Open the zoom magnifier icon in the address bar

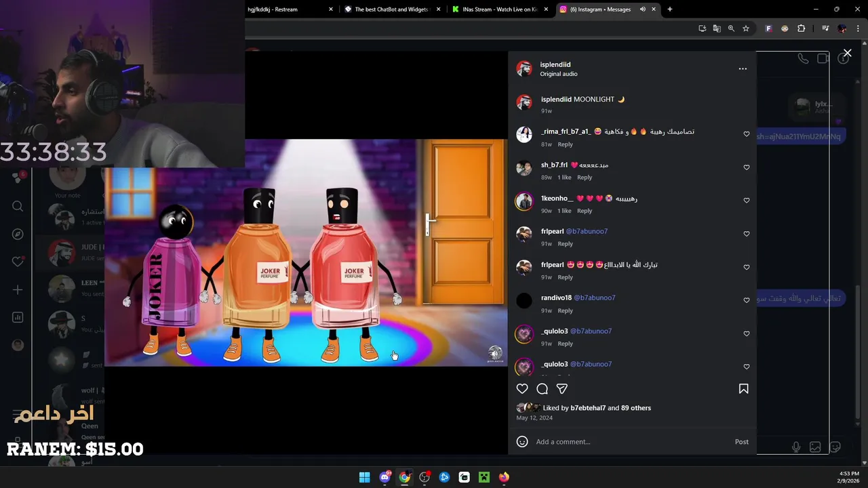coord(731,28)
